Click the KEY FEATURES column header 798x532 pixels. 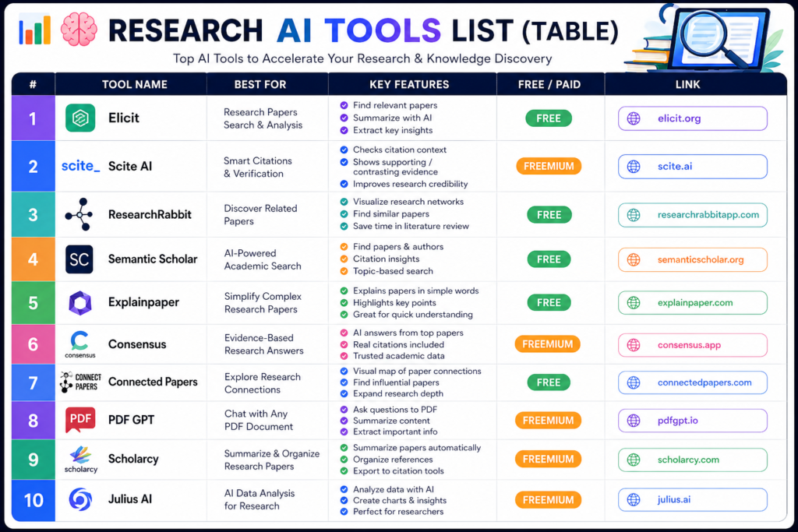[409, 84]
